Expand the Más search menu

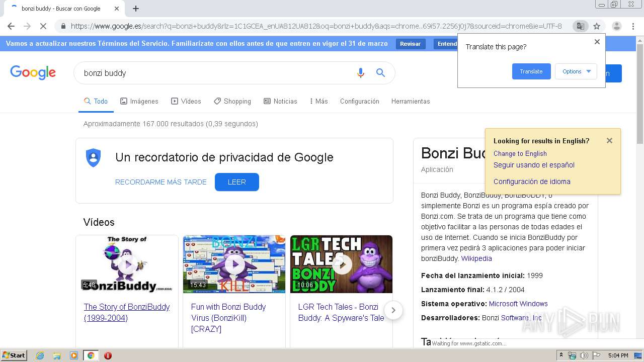tap(319, 101)
